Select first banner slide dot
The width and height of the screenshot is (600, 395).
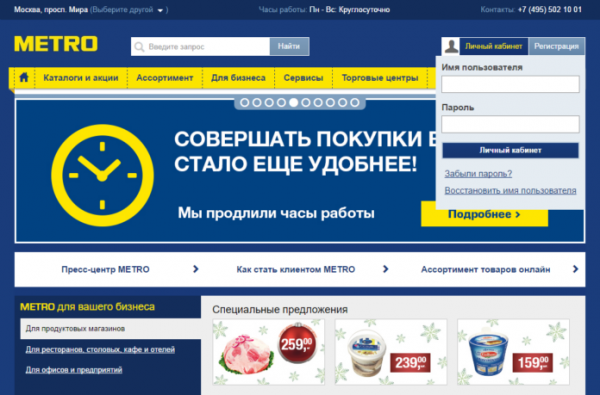coord(245,103)
